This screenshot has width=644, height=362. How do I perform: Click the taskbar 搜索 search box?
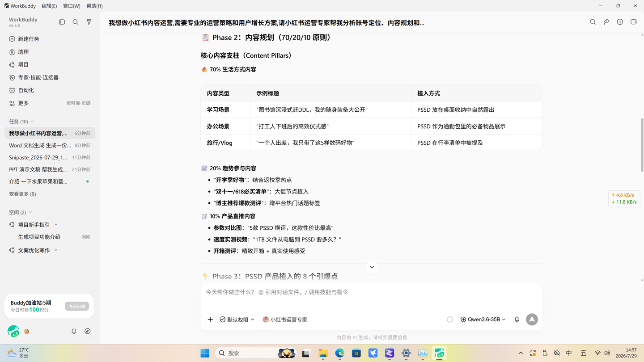click(x=256, y=353)
